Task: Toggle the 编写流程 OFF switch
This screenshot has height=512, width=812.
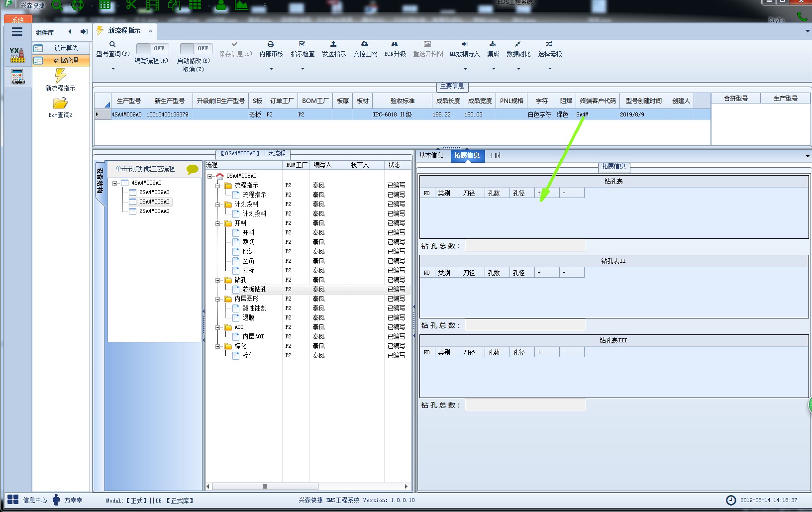Action: click(152, 48)
